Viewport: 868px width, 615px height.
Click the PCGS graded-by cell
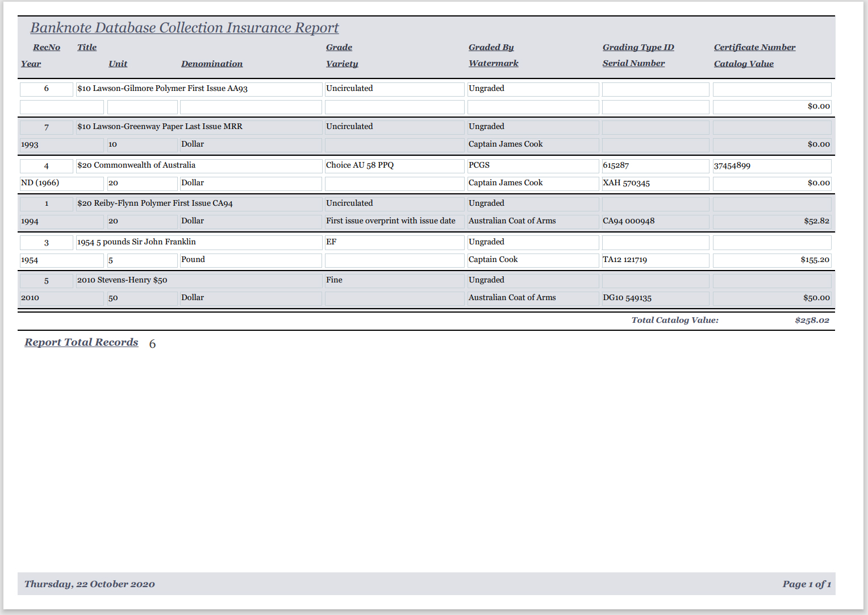click(x=533, y=165)
